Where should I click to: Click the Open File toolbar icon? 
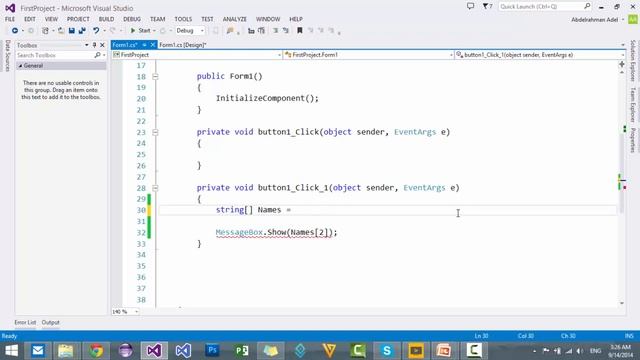tap(61, 31)
